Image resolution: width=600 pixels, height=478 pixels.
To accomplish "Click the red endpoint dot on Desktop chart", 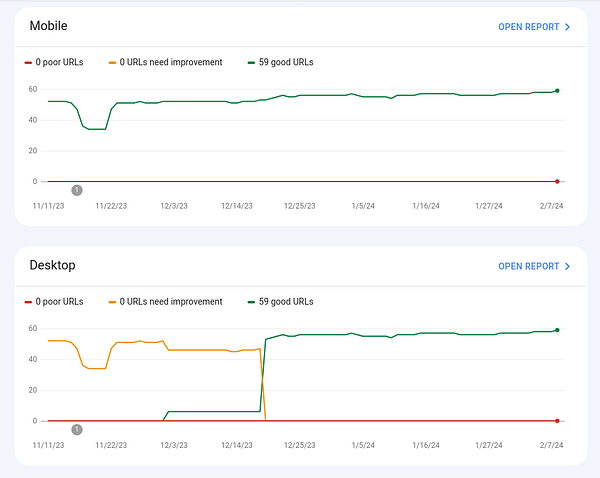I will 557,421.
